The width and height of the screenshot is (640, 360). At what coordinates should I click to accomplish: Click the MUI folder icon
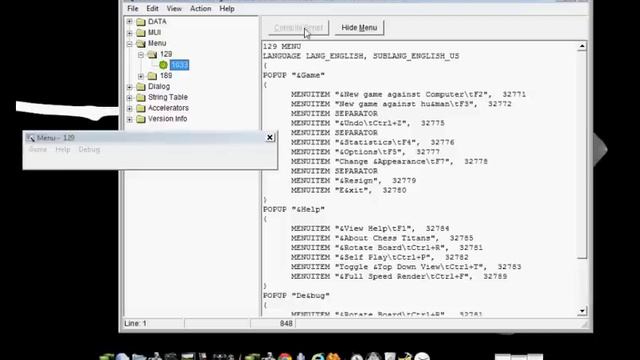tap(141, 33)
